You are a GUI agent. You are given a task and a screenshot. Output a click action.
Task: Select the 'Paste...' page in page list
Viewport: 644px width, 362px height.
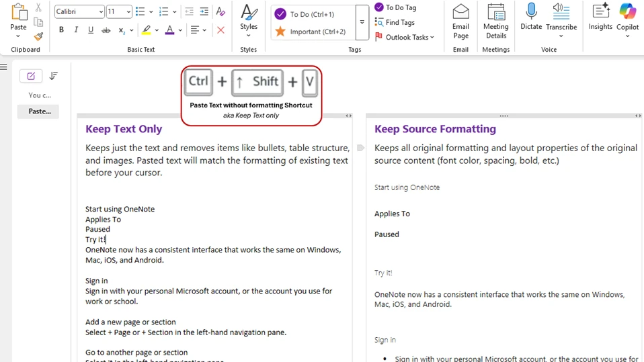tap(38, 111)
